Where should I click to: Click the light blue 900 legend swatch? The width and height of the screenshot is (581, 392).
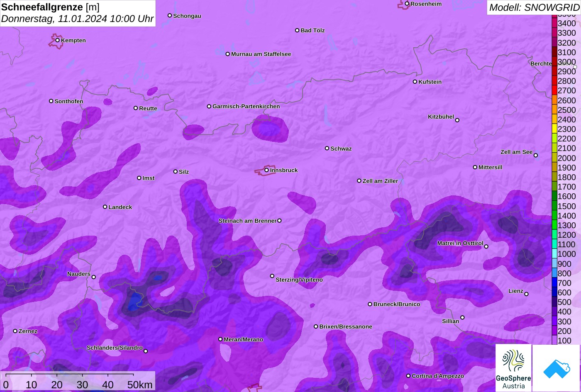click(554, 263)
